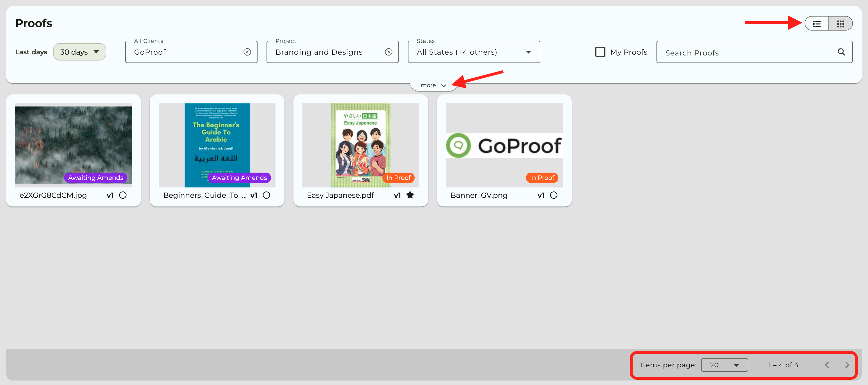Switch to grid view layout

(x=841, y=24)
